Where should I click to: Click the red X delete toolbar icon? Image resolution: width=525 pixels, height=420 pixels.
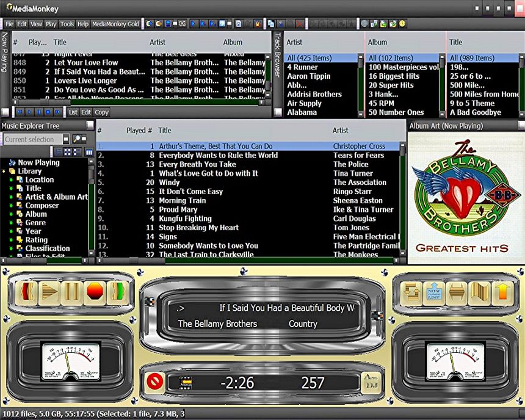coord(300,24)
